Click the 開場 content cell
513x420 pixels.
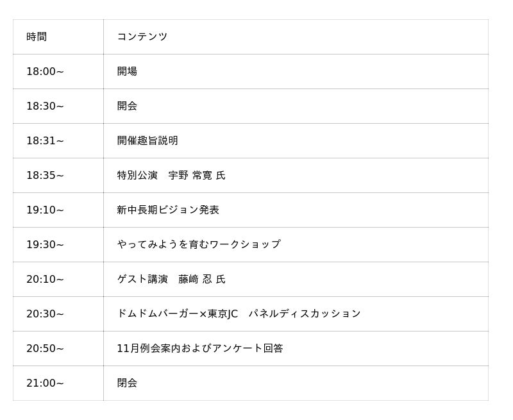[x=127, y=72]
